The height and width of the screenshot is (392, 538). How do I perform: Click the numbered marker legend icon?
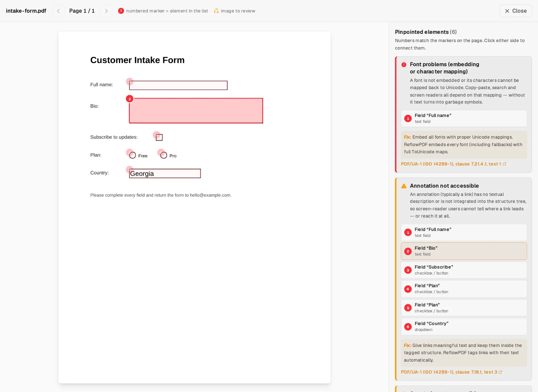[121, 11]
